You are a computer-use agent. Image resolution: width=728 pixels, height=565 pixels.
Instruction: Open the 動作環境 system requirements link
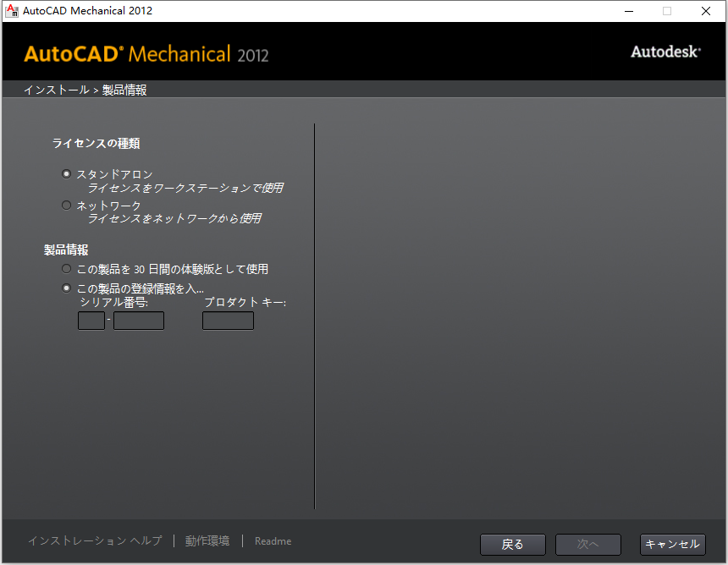[x=207, y=540]
